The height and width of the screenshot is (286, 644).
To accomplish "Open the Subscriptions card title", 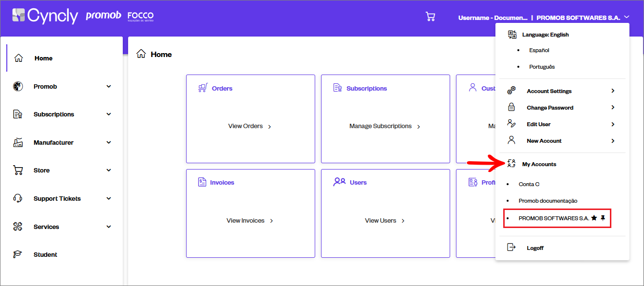I will click(367, 89).
